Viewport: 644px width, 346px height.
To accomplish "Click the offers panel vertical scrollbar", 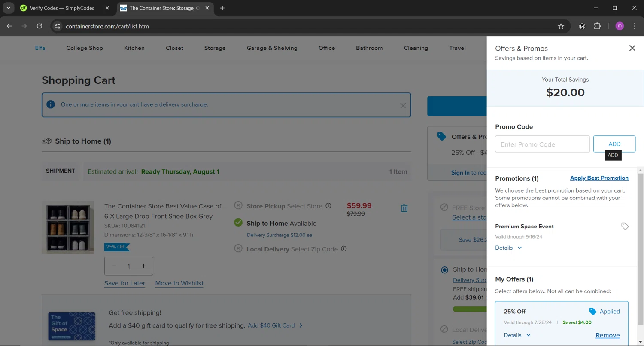I will pos(641,249).
